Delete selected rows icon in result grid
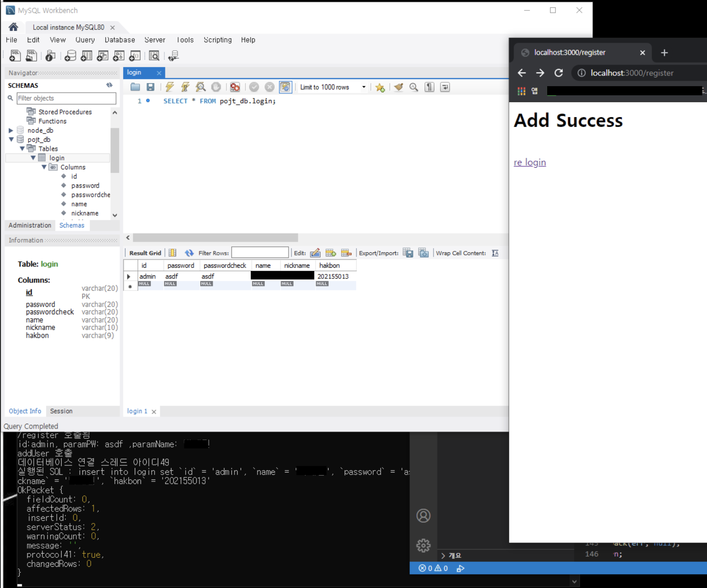Screen dimensions: 707x588 click(346, 253)
